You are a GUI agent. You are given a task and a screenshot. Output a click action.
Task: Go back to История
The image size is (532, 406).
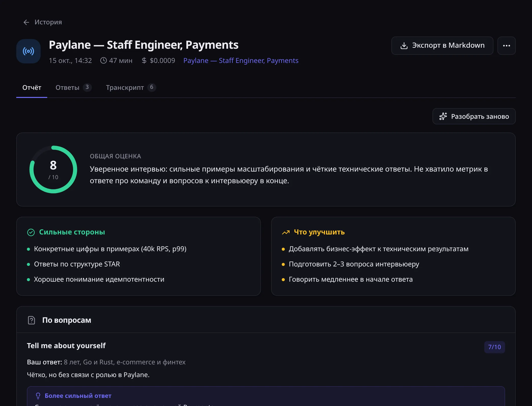(42, 22)
